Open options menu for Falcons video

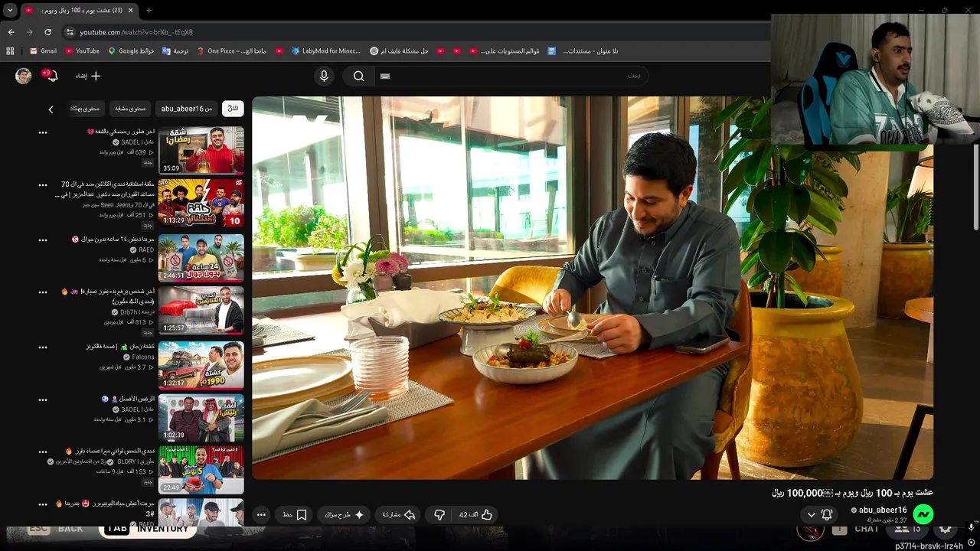[x=43, y=347]
